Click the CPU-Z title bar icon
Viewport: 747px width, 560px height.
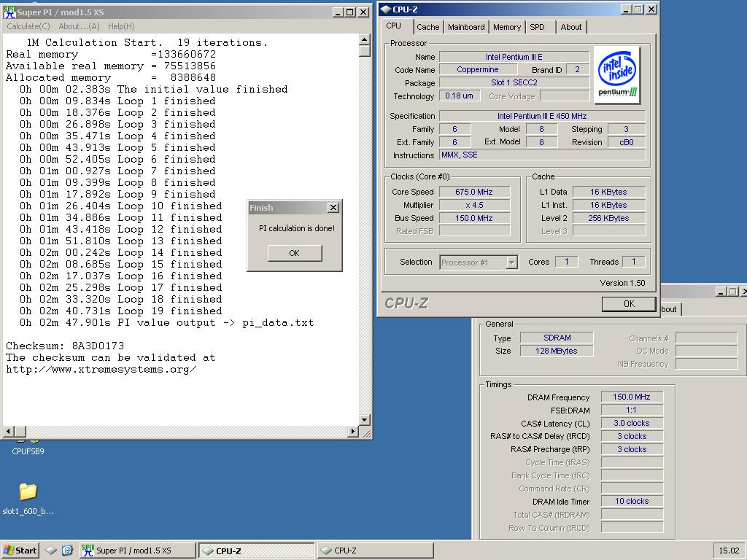[x=385, y=9]
